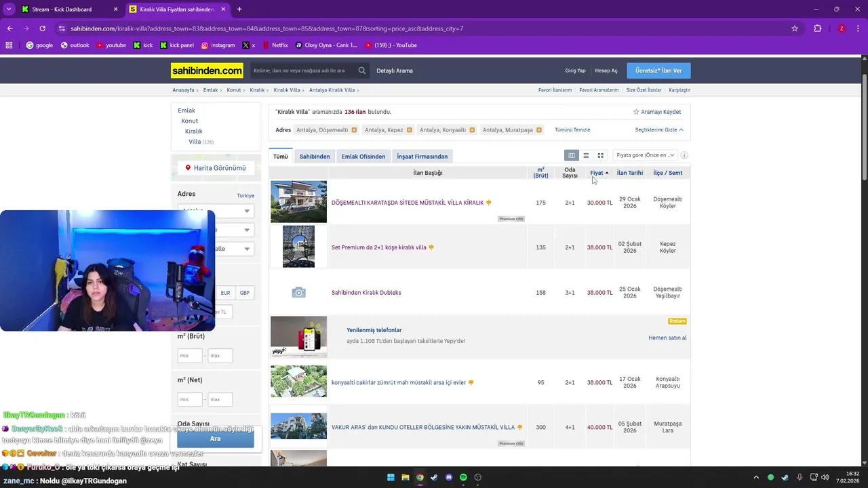Click the map pin icon in Harita Görünümü
Screen dimensions: 868x488
tap(189, 168)
